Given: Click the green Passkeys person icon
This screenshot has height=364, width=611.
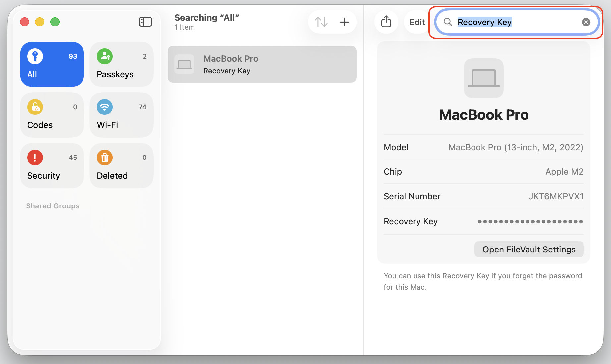Looking at the screenshot, I should (x=105, y=56).
